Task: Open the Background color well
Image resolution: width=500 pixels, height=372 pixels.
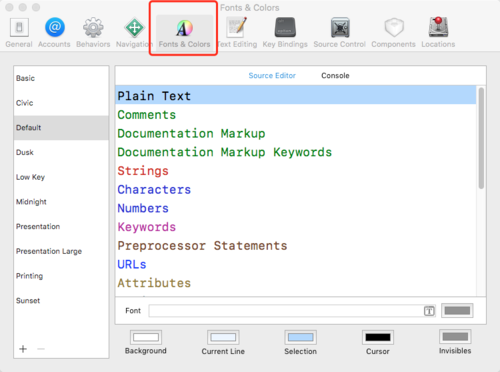Action: coord(146,338)
